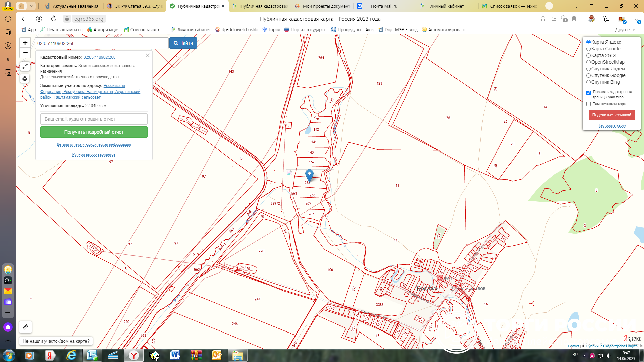Zoom in the map with plus button
644x362 pixels.
coord(25,43)
